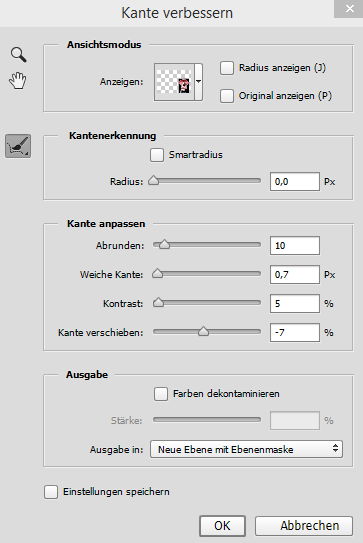The image size is (363, 543).
Task: Focus the Radius value field showing 0,0
Action: click(x=295, y=181)
